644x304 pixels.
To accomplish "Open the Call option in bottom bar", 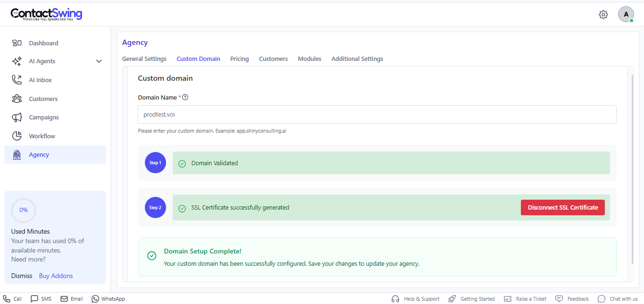I will [6, 298].
